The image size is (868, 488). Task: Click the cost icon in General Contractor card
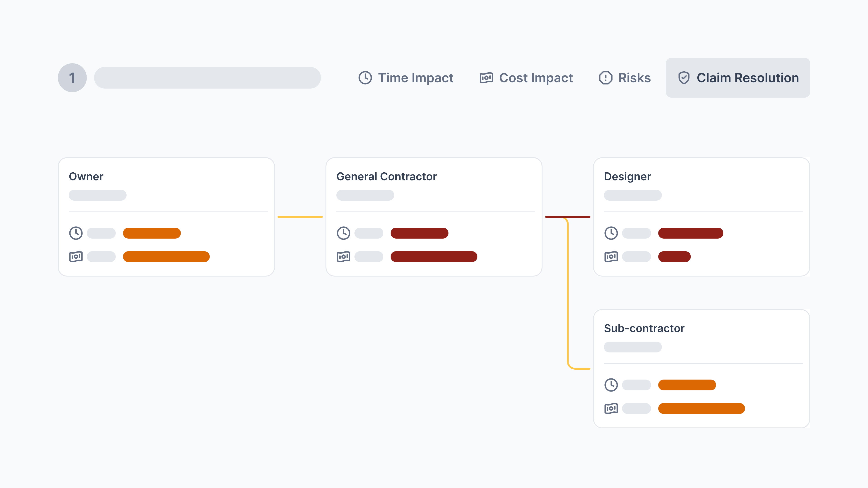tap(343, 257)
